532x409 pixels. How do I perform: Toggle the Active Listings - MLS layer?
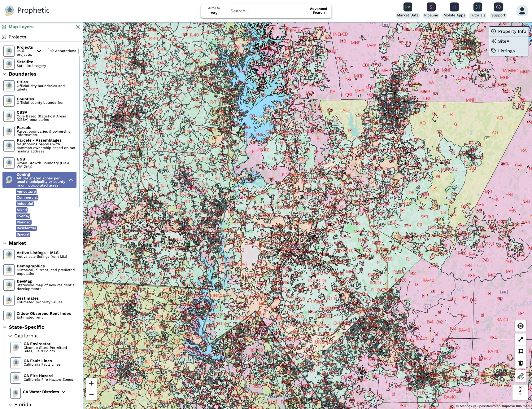9,254
